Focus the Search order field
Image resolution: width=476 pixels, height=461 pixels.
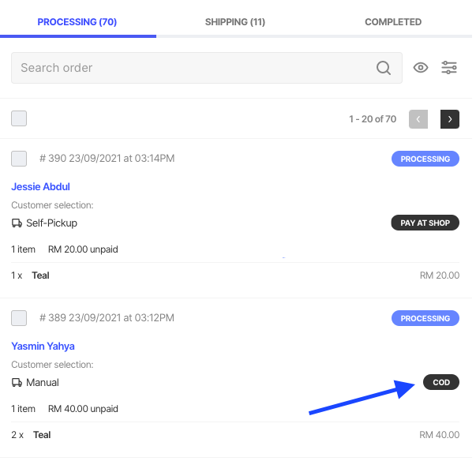(x=189, y=68)
